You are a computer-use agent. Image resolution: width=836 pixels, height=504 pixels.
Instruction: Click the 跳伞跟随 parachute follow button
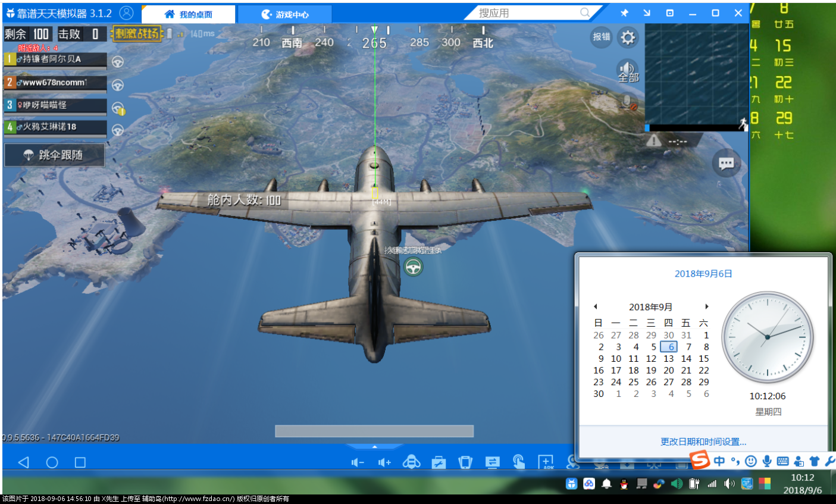click(x=55, y=155)
